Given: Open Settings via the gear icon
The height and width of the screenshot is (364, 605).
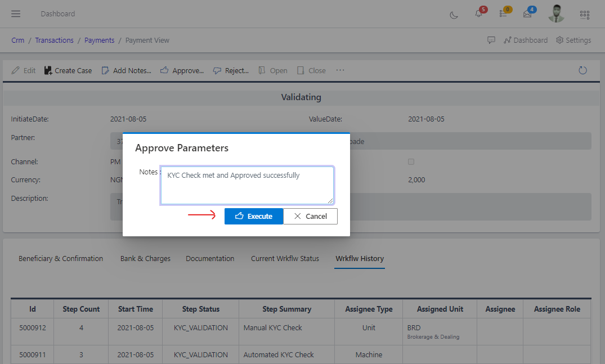Looking at the screenshot, I should point(573,40).
